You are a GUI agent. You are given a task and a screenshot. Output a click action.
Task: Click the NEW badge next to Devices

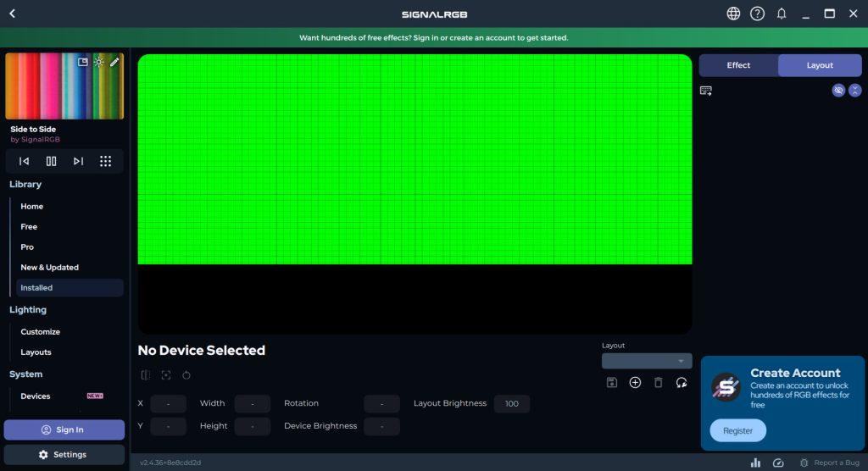[x=95, y=396]
